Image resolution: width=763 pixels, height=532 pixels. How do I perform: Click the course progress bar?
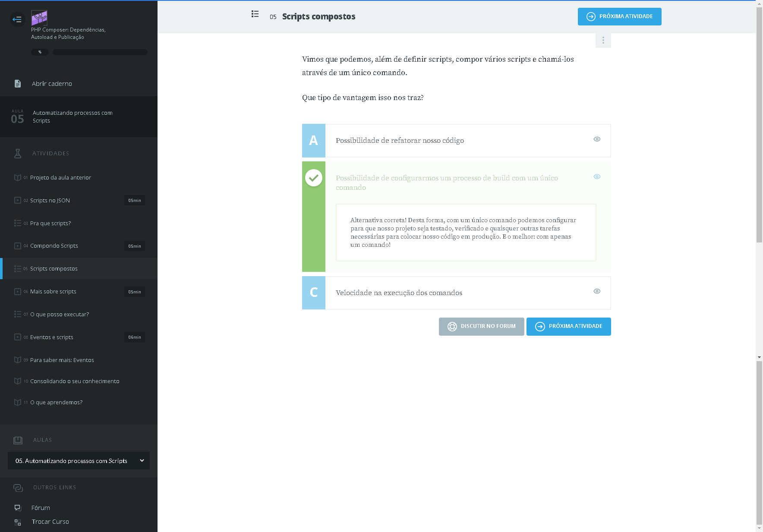point(100,52)
